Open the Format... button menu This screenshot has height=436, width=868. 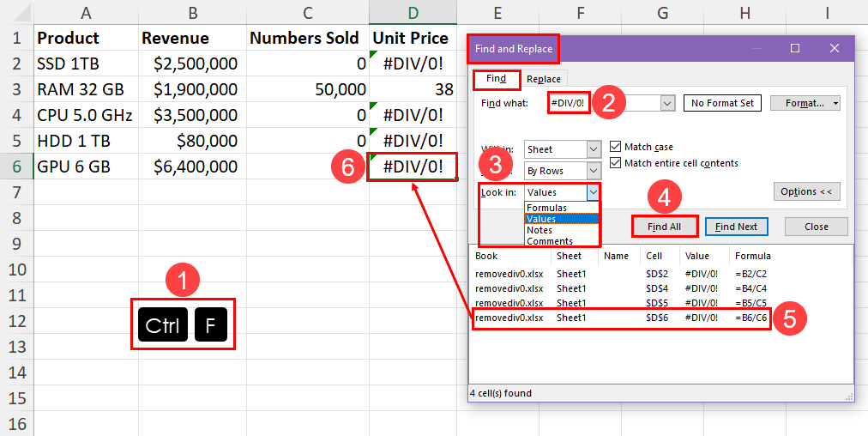805,103
